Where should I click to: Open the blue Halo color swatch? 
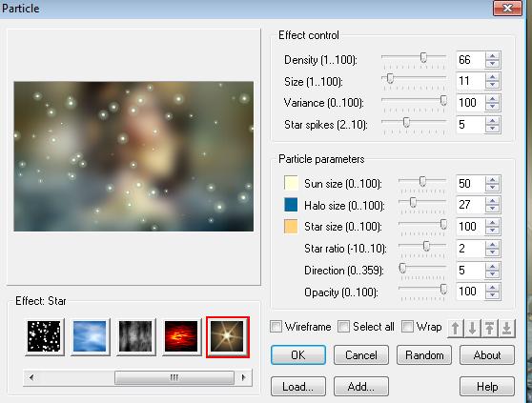(x=291, y=205)
